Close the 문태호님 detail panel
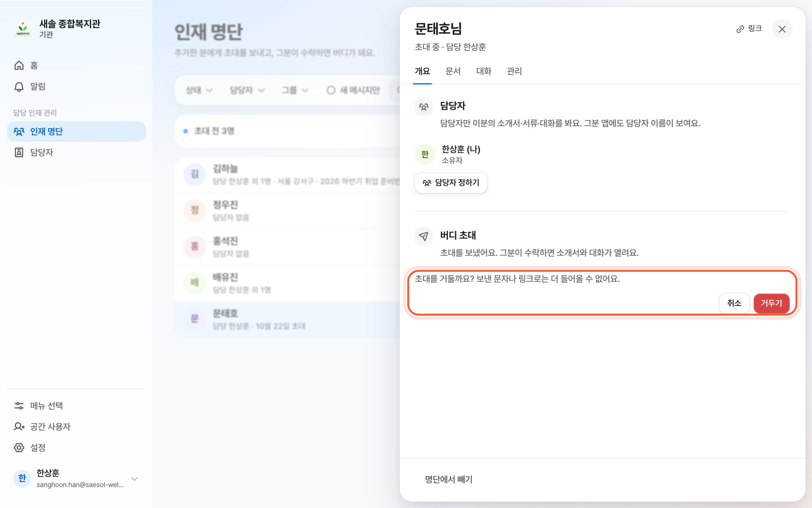 pyautogui.click(x=782, y=29)
